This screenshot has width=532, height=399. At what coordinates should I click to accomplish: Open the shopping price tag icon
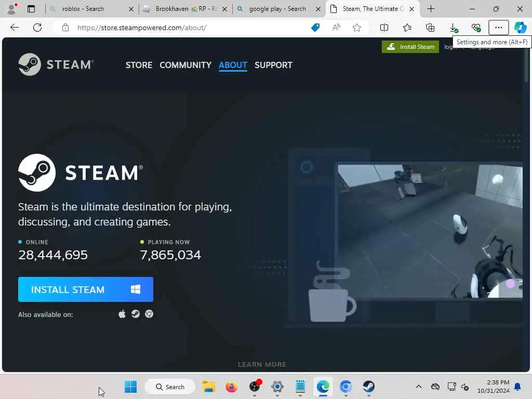click(x=315, y=28)
